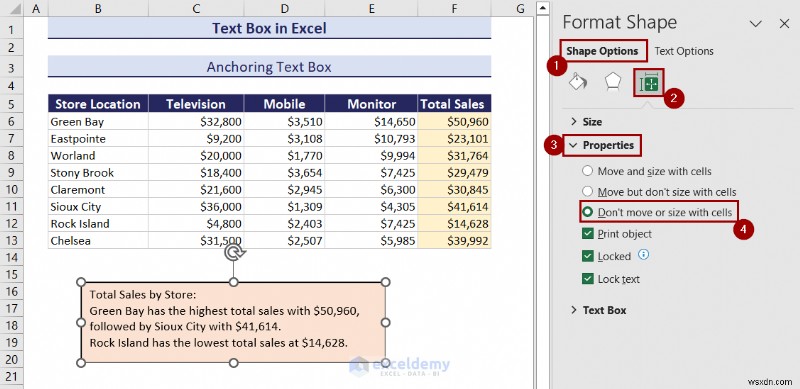Image resolution: width=800 pixels, height=389 pixels.
Task: Click the $39,992 total sales cell
Action: [454, 240]
